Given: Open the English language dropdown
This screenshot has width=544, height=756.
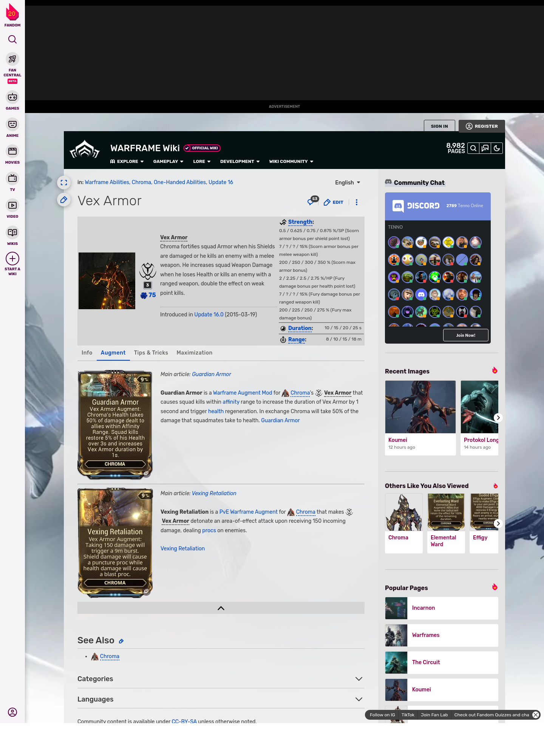Looking at the screenshot, I should (348, 183).
